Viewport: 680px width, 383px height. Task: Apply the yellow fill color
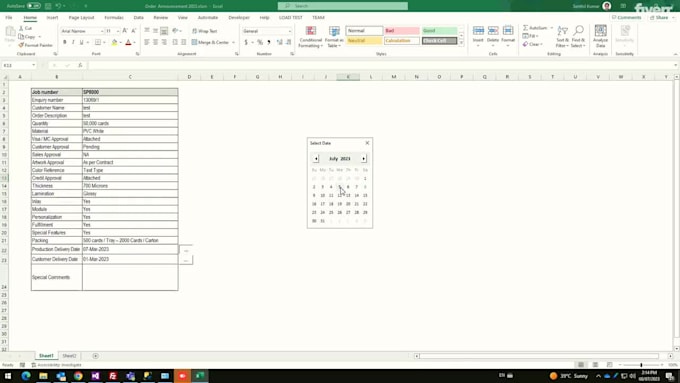114,43
